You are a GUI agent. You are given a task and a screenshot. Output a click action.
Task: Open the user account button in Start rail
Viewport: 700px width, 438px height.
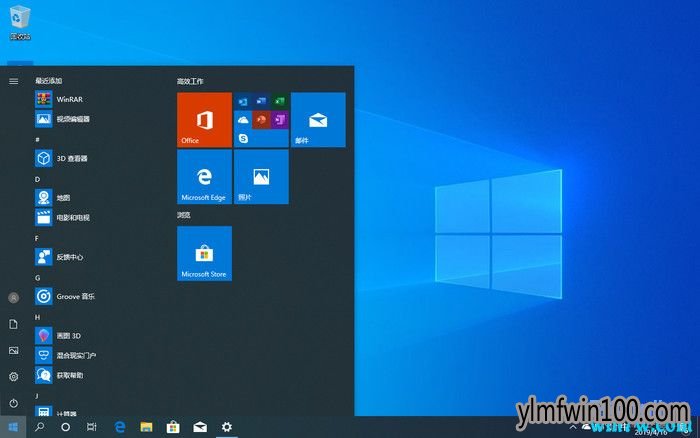pyautogui.click(x=13, y=297)
